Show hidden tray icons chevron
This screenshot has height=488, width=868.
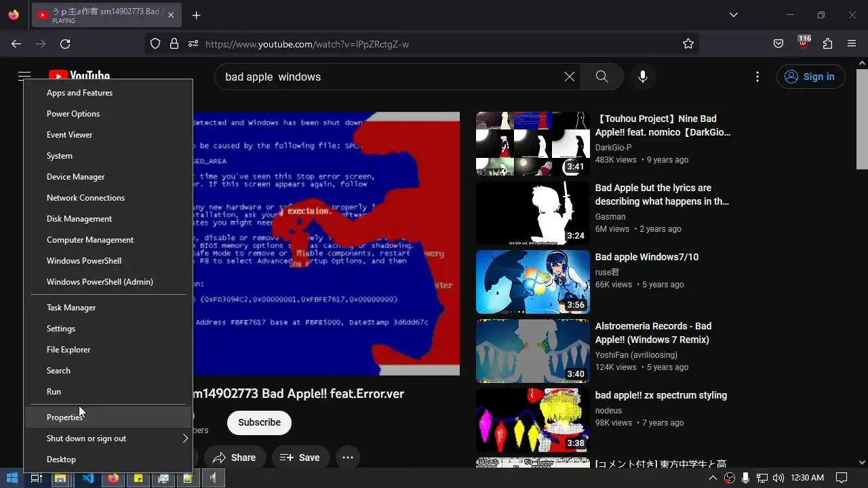(x=713, y=478)
